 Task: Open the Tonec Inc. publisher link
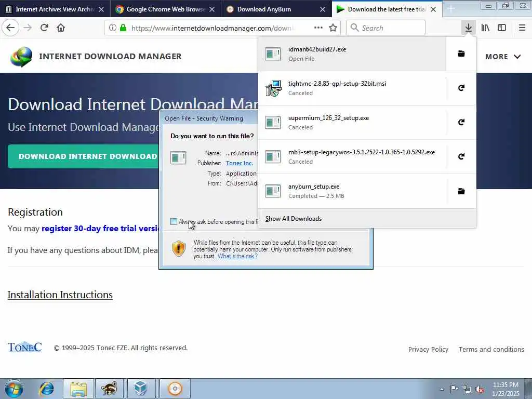[x=240, y=163]
